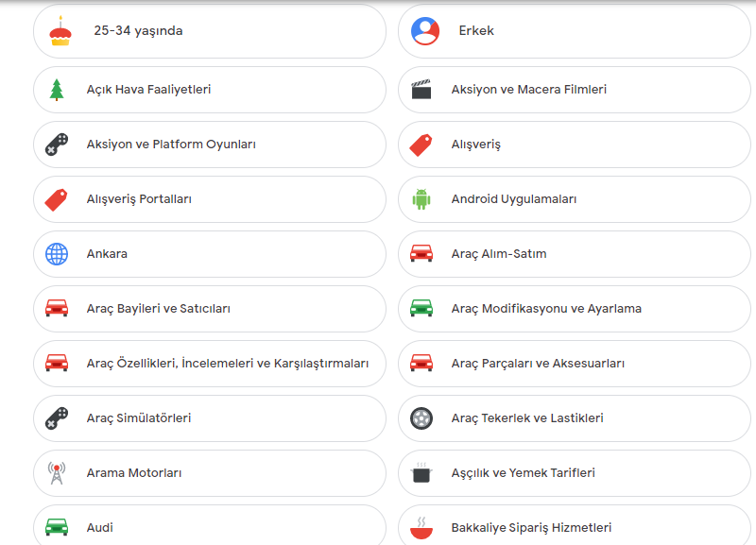Open Araç Bayileri ve Satıcıları interest
The image size is (756, 545).
click(209, 309)
